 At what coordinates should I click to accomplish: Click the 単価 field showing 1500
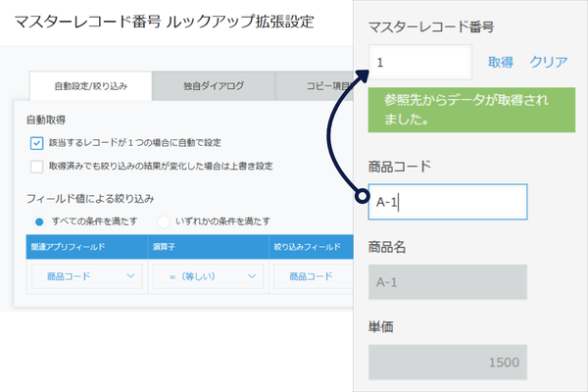click(x=448, y=363)
